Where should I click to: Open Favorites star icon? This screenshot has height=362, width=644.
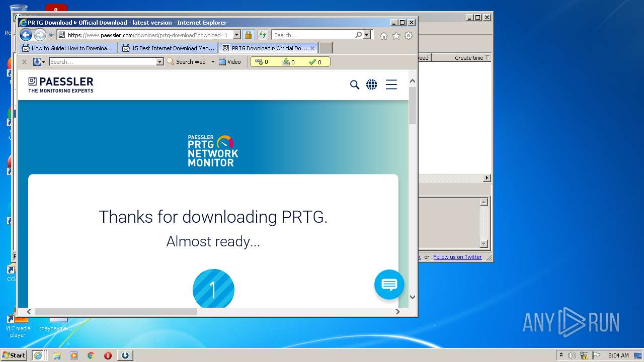396,36
